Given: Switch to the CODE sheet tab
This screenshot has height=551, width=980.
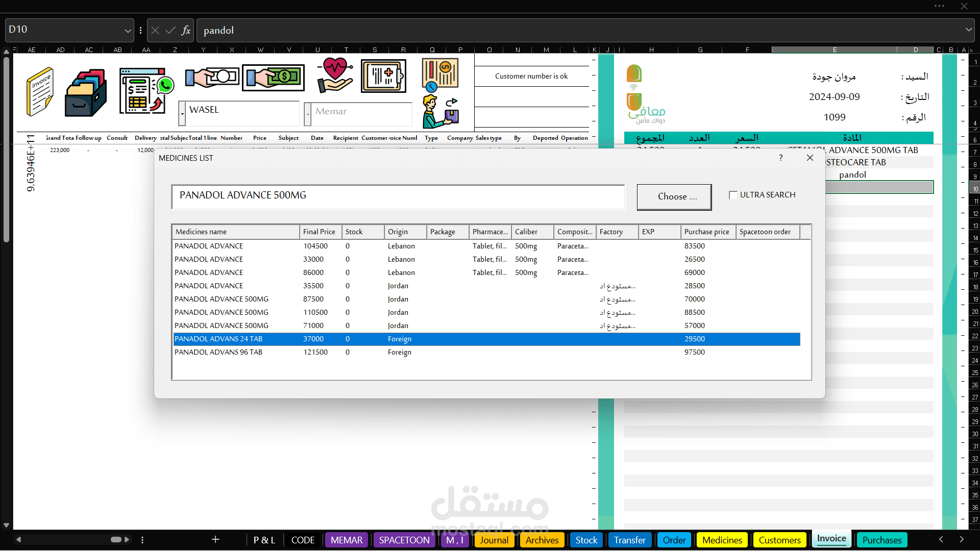Looking at the screenshot, I should pos(303,540).
